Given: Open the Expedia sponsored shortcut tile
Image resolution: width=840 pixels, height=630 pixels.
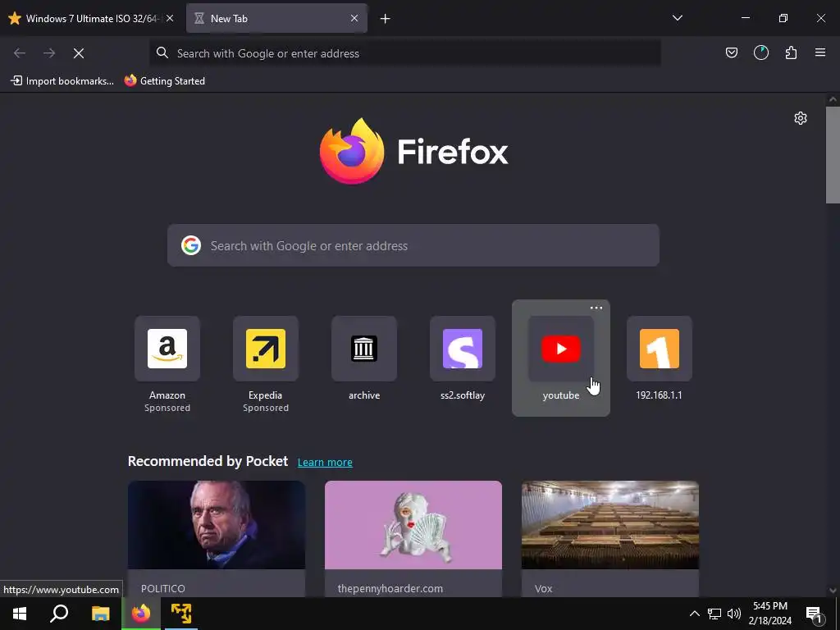Looking at the screenshot, I should [266, 349].
